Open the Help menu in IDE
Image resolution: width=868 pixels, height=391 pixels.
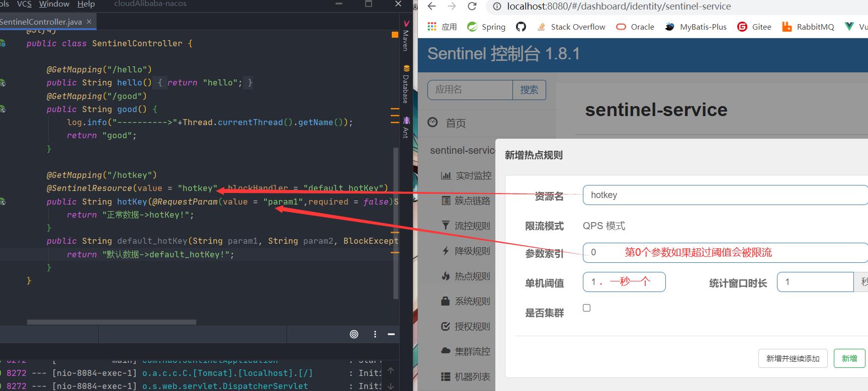[x=86, y=4]
